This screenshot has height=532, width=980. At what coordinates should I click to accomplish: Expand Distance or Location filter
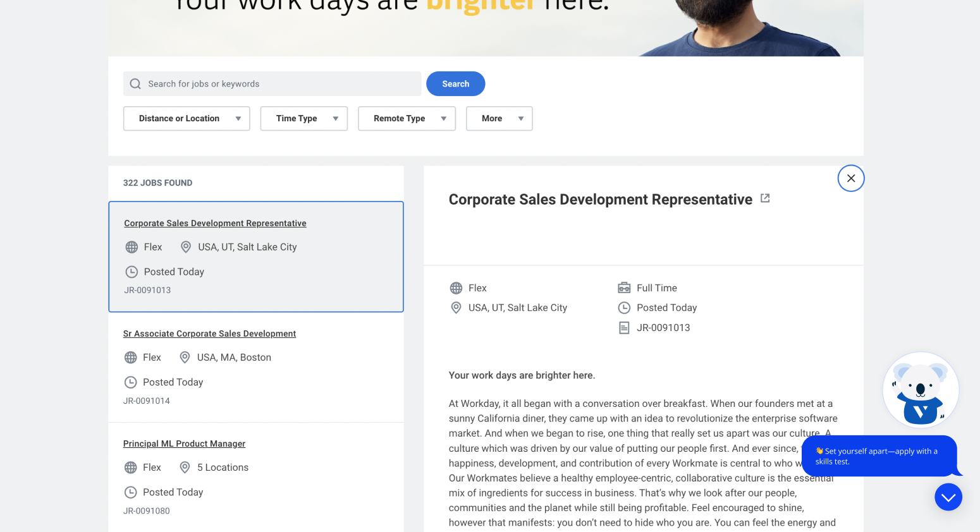point(187,119)
